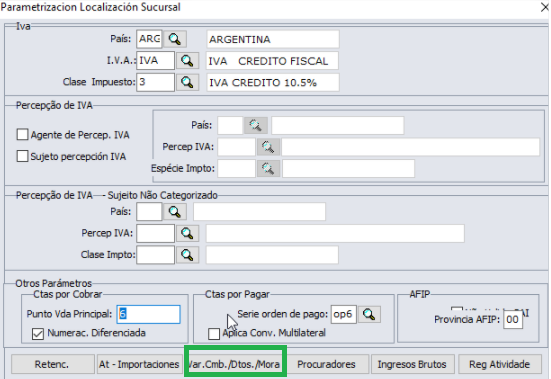Click disabled Percep IVA lookup in Percepção de IVA
Screen dimensions: 551x379
[x=268, y=147]
